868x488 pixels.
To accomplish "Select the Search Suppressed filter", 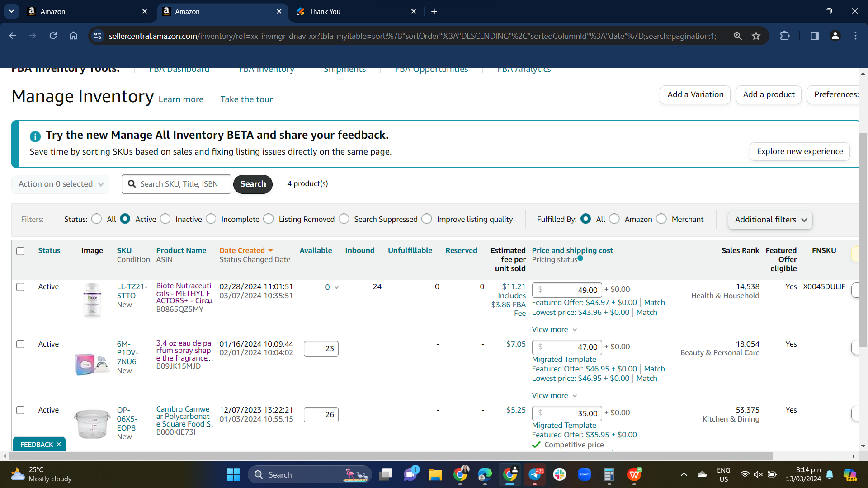I will point(344,219).
